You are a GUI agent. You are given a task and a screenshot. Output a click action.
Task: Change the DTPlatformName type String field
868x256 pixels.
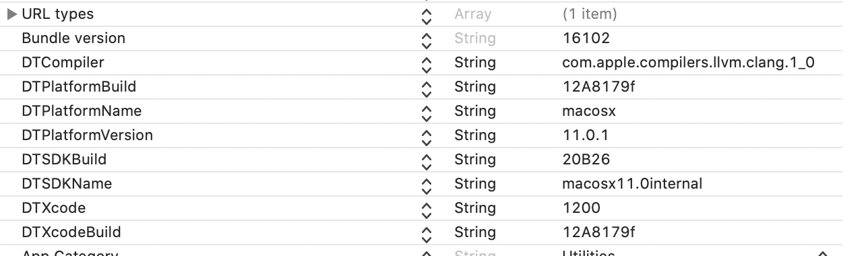point(475,111)
